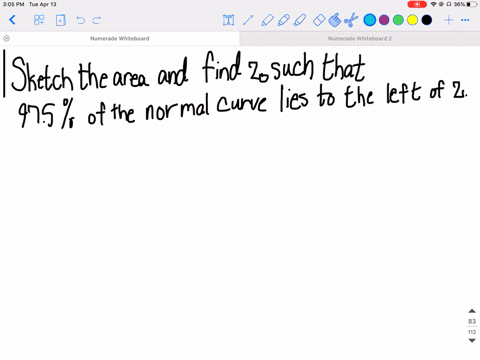The image size is (480, 360).
Task: Choose the green ink color
Action: [398, 20]
